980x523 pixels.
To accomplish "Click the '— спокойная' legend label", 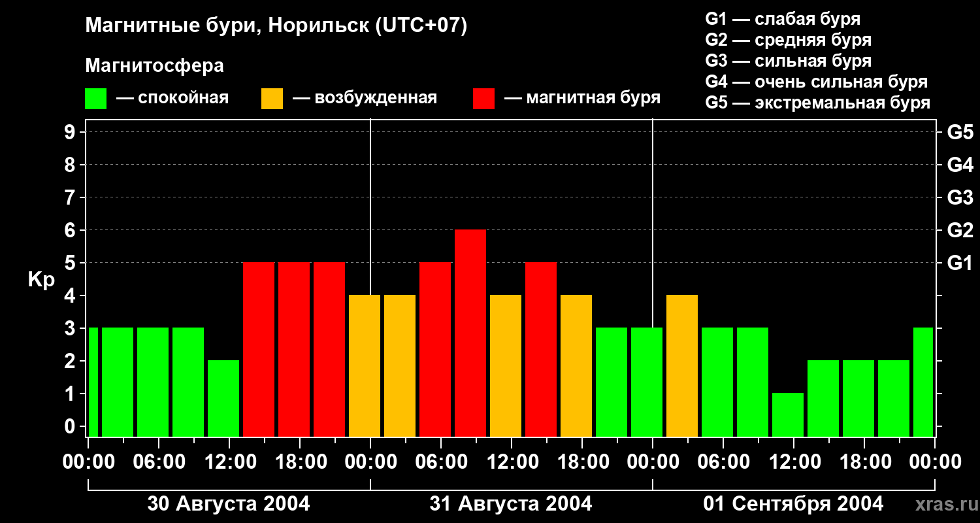I will [x=172, y=98].
